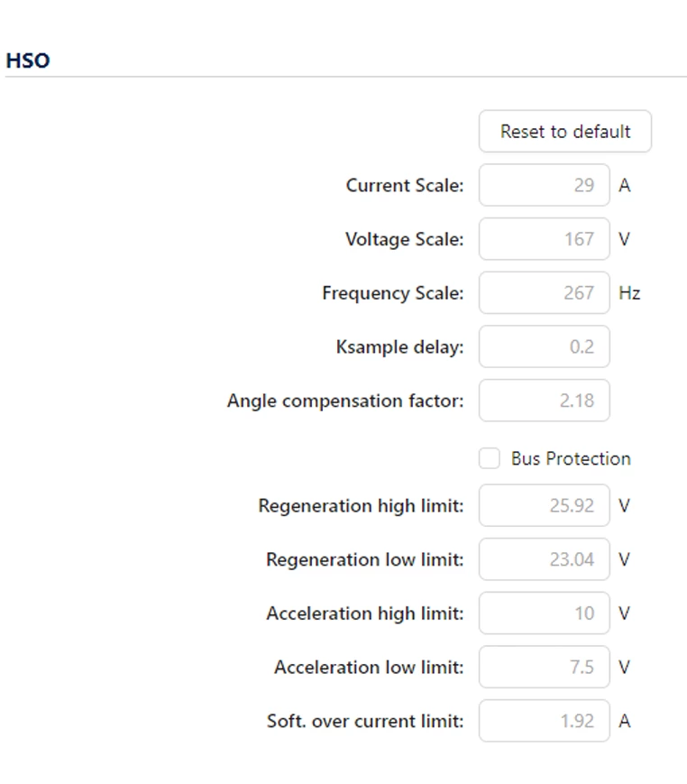Select the Soft. over current limit field
The height and width of the screenshot is (784, 687).
pos(545,721)
